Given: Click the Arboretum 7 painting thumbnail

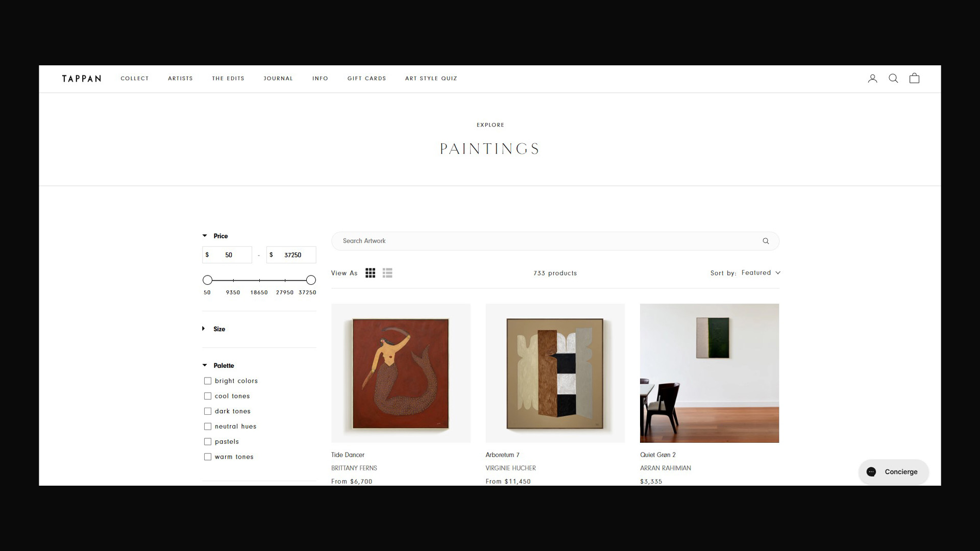Looking at the screenshot, I should pyautogui.click(x=555, y=373).
